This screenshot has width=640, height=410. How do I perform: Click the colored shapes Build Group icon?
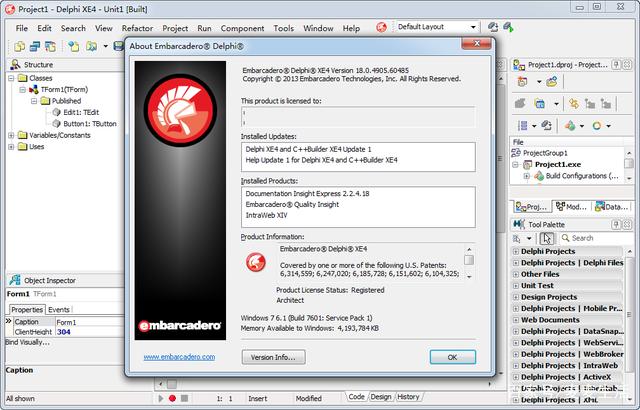coord(570,126)
